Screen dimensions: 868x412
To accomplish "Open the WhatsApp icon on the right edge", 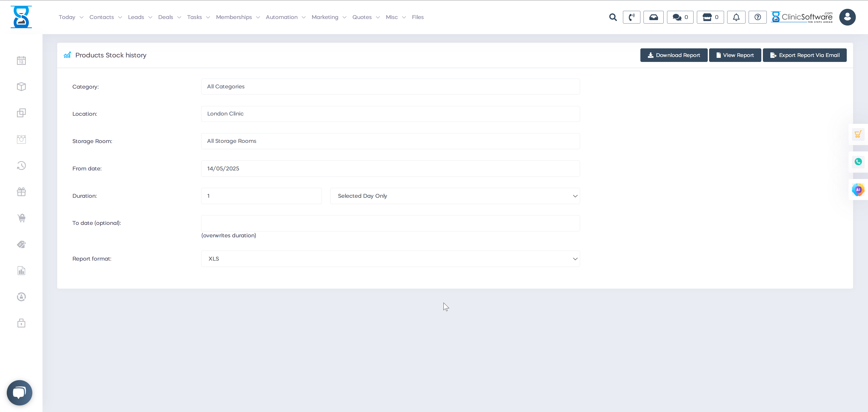I will [858, 162].
